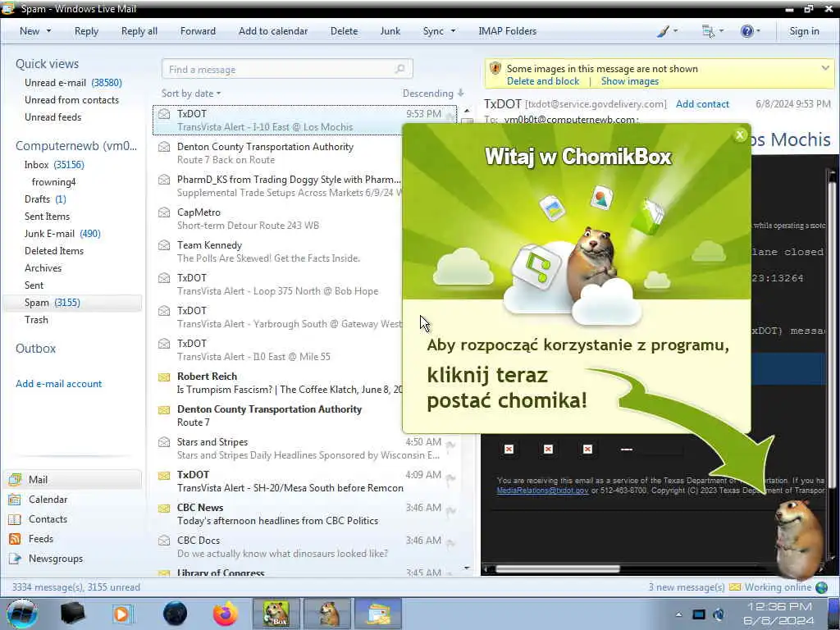Open the media player taskbar icon
Image resolution: width=840 pixels, height=630 pixels.
(123, 614)
